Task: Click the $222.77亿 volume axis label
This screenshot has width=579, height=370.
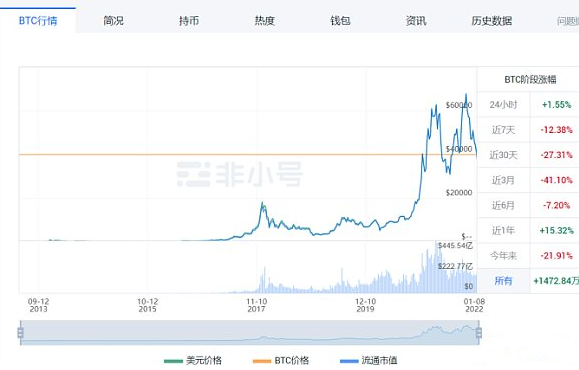Action: tap(455, 266)
